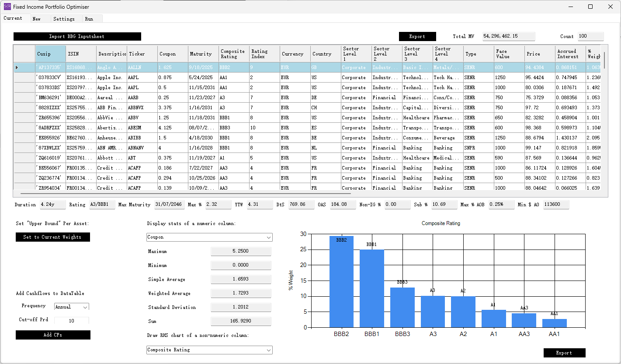The width and height of the screenshot is (621, 364).
Task: Click the app icon in title bar
Action: (7, 7)
